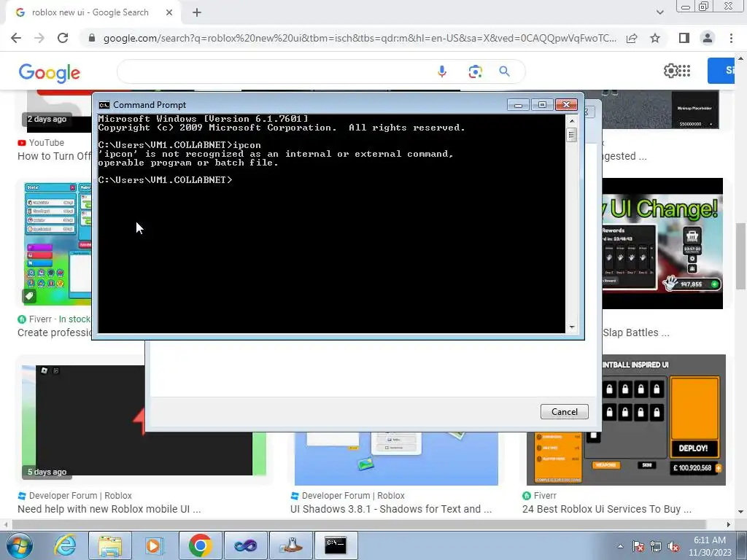
Task: Open the blue infinity app in taskbar
Action: tap(245, 545)
